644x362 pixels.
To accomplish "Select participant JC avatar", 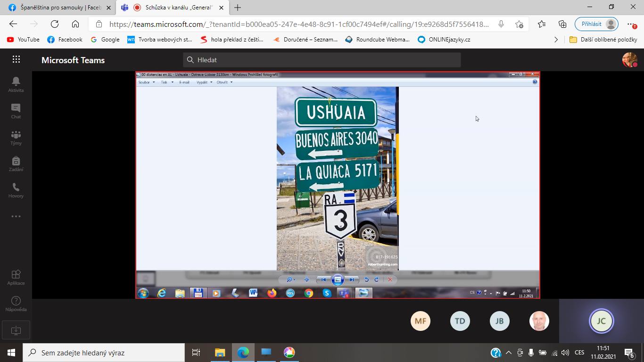I will click(601, 321).
